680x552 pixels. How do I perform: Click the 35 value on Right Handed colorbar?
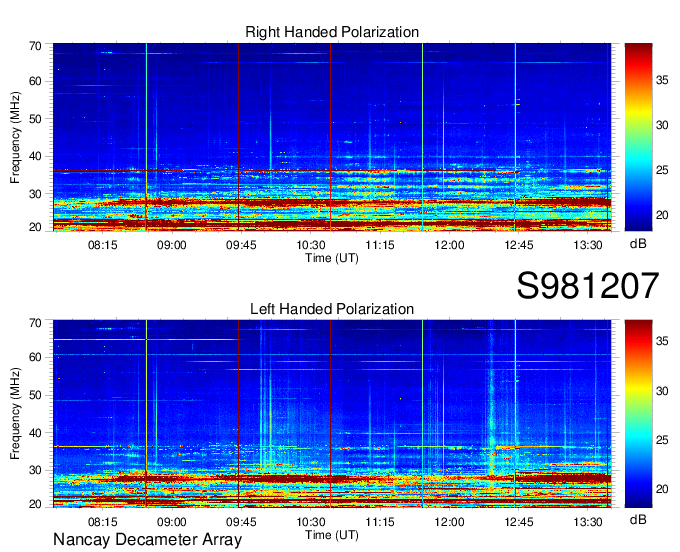[x=662, y=80]
